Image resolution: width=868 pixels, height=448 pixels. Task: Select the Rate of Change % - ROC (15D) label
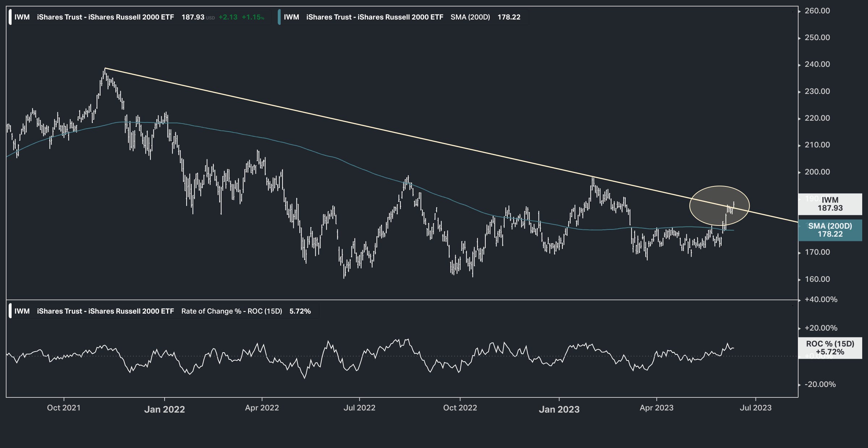[x=231, y=311]
